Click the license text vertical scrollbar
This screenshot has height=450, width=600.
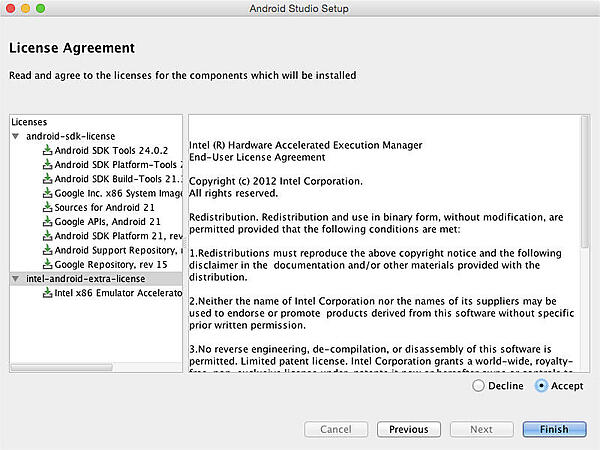(x=585, y=200)
